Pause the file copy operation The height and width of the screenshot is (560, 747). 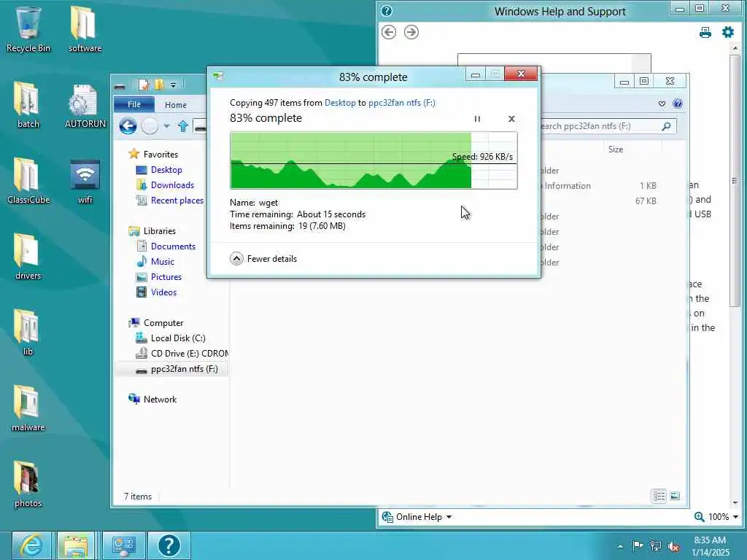(x=477, y=119)
